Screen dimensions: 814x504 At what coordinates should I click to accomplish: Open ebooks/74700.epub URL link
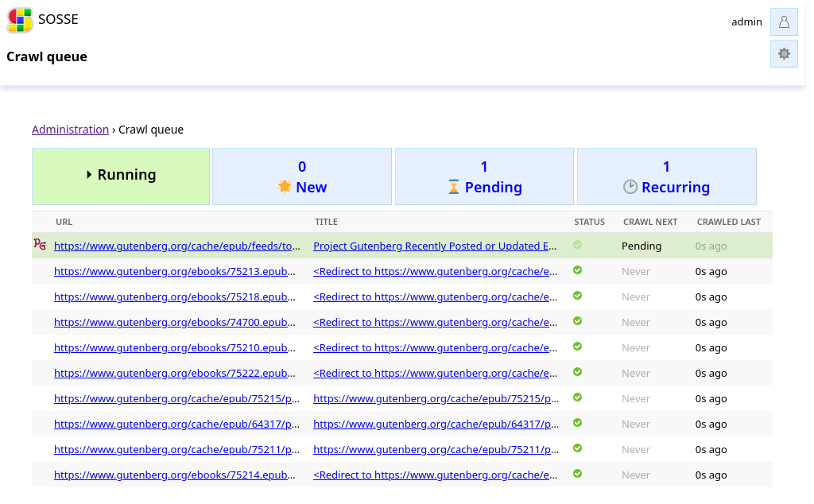pyautogui.click(x=174, y=322)
